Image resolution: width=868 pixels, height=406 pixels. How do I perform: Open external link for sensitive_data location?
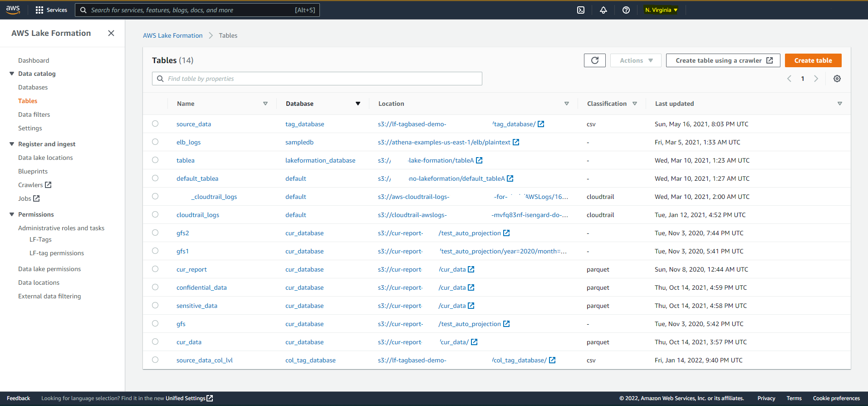tap(471, 306)
